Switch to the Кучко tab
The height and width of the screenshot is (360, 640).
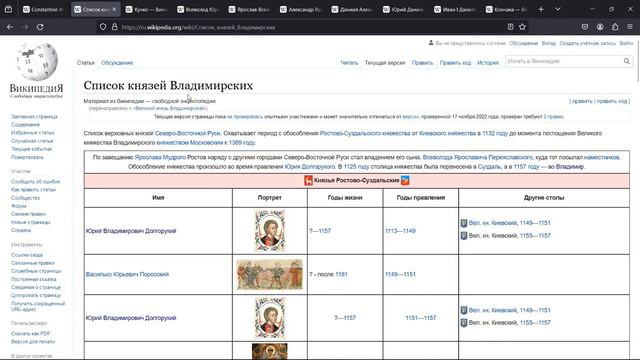(146, 9)
